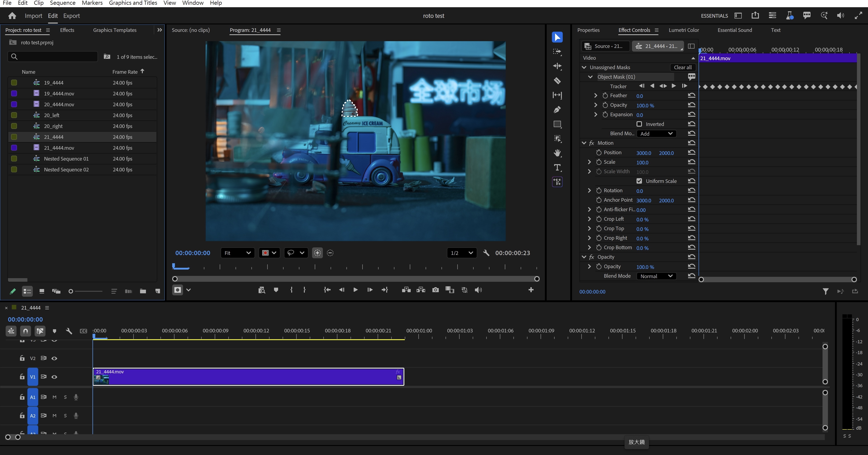This screenshot has width=868, height=455.
Task: Select Nested Sequence 01 in project list
Action: pyautogui.click(x=66, y=159)
